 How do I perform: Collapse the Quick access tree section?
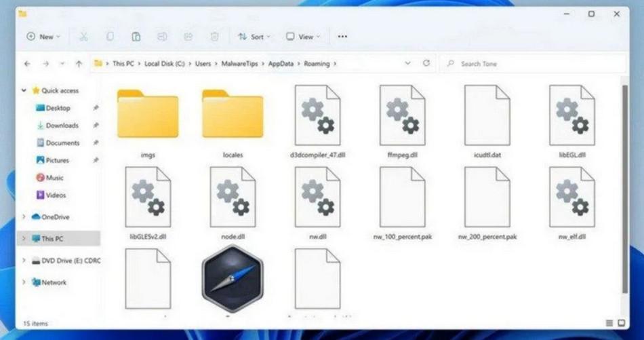(24, 90)
